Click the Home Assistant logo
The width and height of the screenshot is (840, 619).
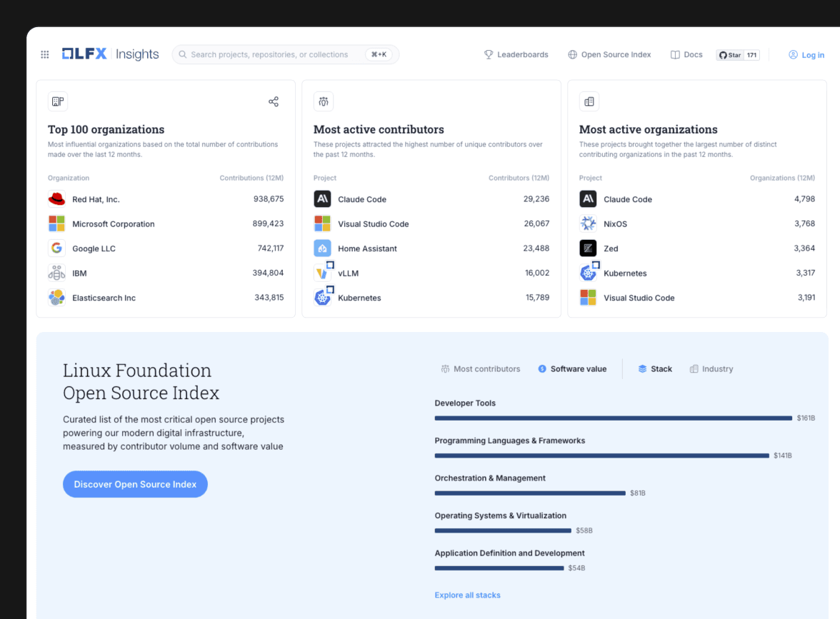322,248
